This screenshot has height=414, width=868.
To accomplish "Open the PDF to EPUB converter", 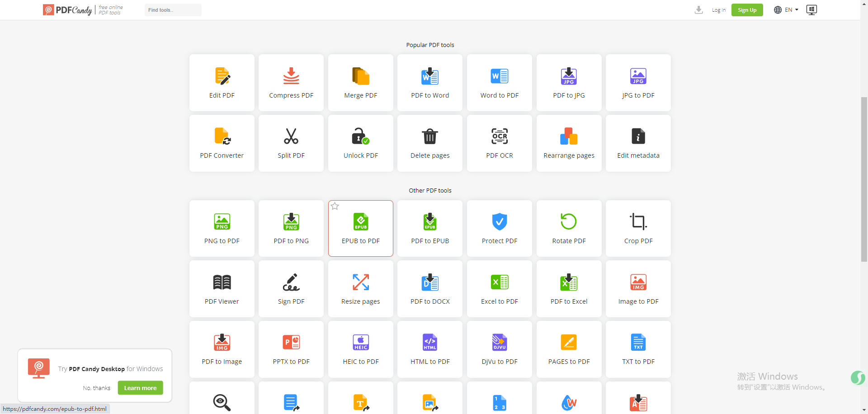I will coord(430,228).
